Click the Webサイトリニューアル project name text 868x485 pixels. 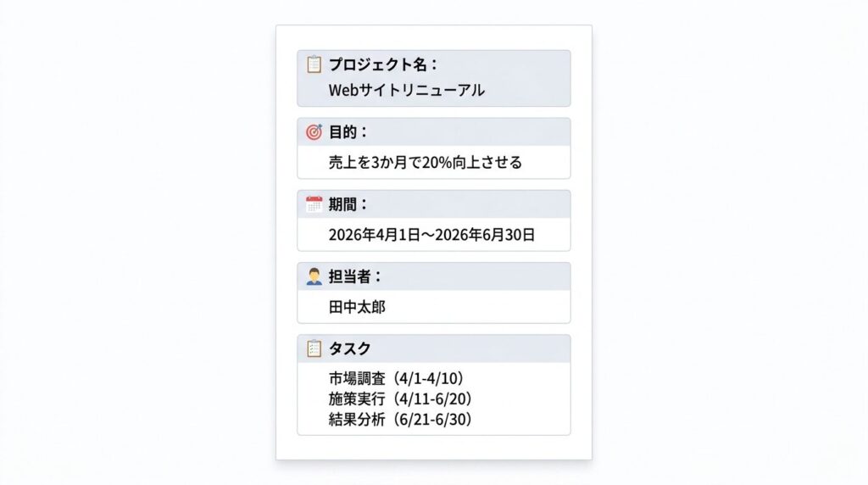[407, 90]
